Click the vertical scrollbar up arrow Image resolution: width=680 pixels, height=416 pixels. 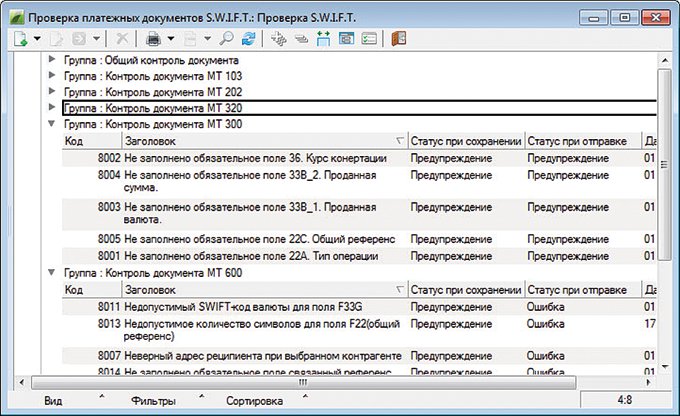coord(665,61)
